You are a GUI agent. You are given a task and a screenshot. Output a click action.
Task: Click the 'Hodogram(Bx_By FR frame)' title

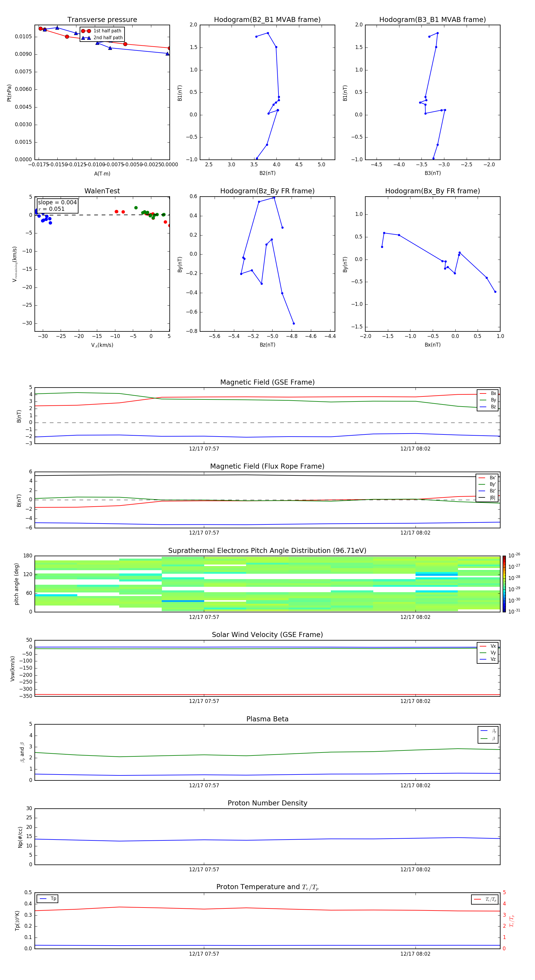432,191
